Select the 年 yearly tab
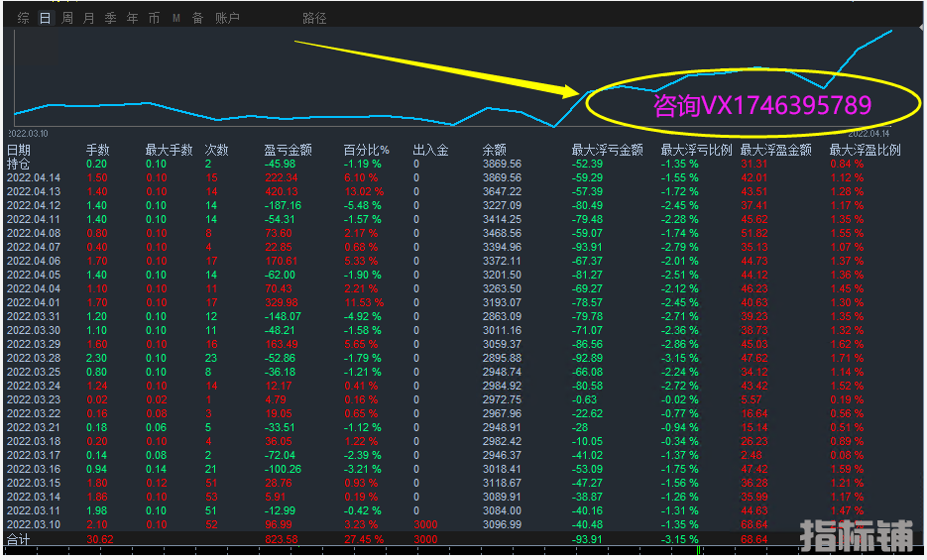 pyautogui.click(x=133, y=18)
